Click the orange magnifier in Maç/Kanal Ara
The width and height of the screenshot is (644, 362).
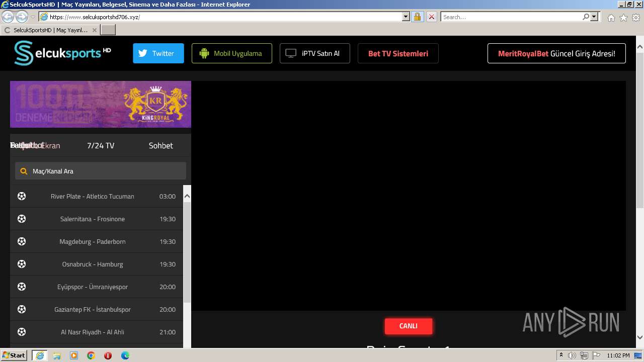(24, 171)
